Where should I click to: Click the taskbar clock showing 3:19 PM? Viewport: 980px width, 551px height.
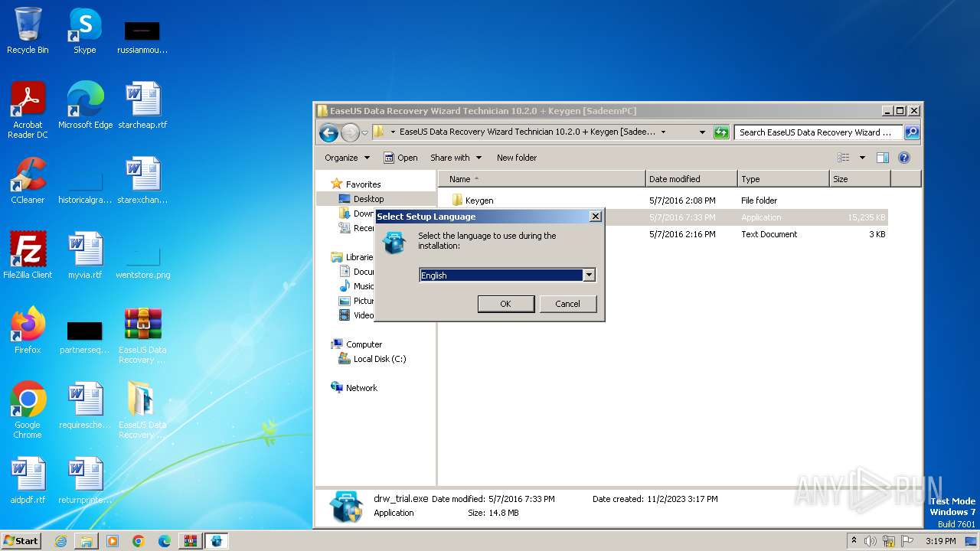coord(940,541)
